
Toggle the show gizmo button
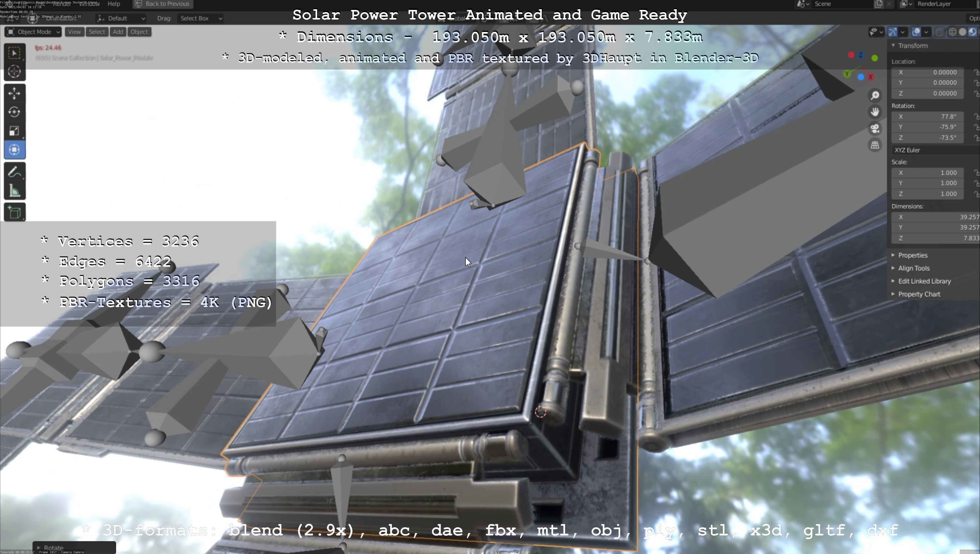coord(893,32)
